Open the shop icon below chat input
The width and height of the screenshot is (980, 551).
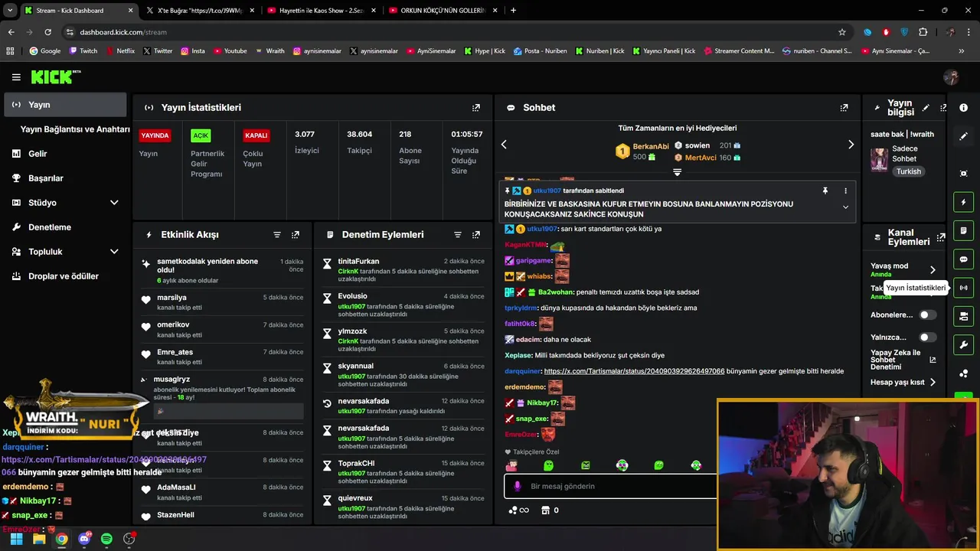[x=545, y=510]
